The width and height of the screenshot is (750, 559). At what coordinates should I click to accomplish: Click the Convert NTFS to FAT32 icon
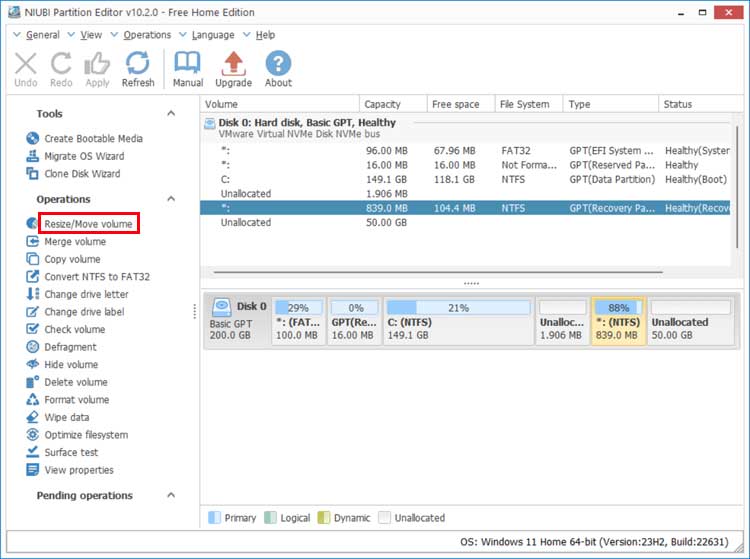click(33, 276)
